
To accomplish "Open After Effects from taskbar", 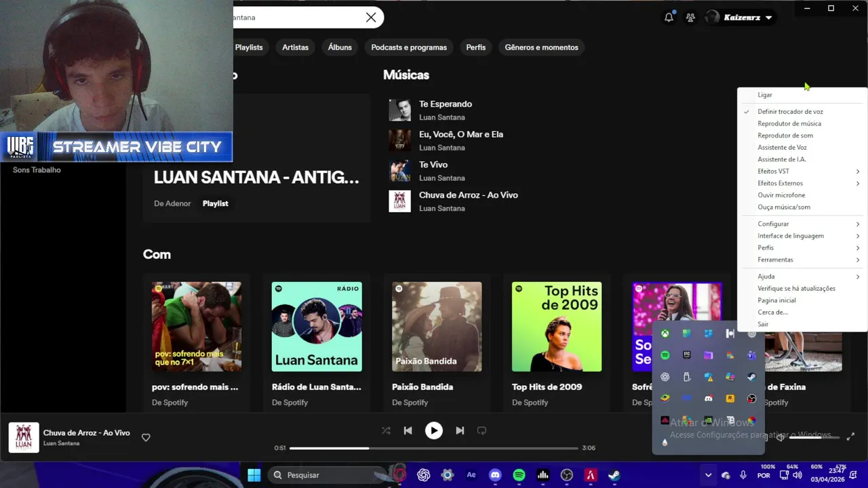I will (471, 475).
